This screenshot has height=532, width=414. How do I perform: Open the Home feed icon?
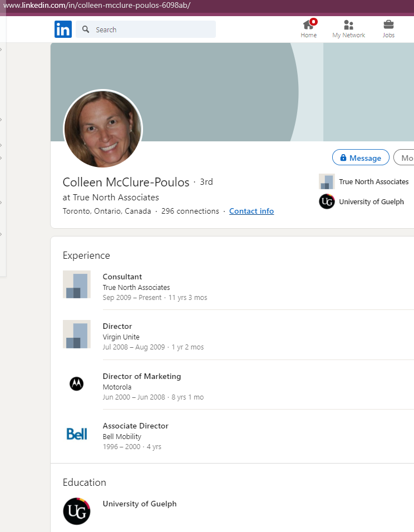click(x=308, y=25)
